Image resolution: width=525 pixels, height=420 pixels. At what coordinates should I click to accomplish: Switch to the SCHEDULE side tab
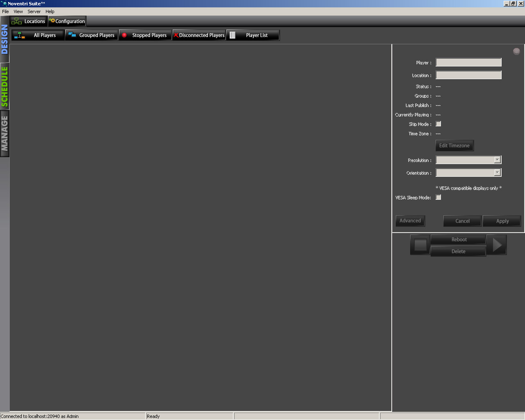click(x=5, y=87)
